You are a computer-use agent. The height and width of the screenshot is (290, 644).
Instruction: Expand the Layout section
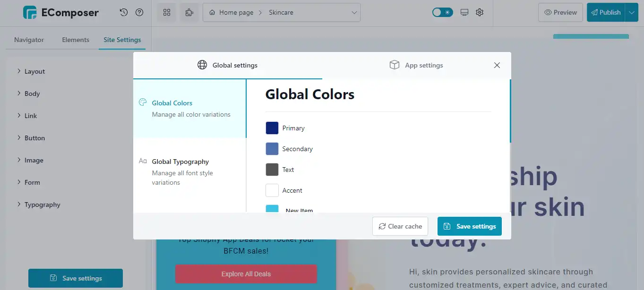(x=31, y=71)
